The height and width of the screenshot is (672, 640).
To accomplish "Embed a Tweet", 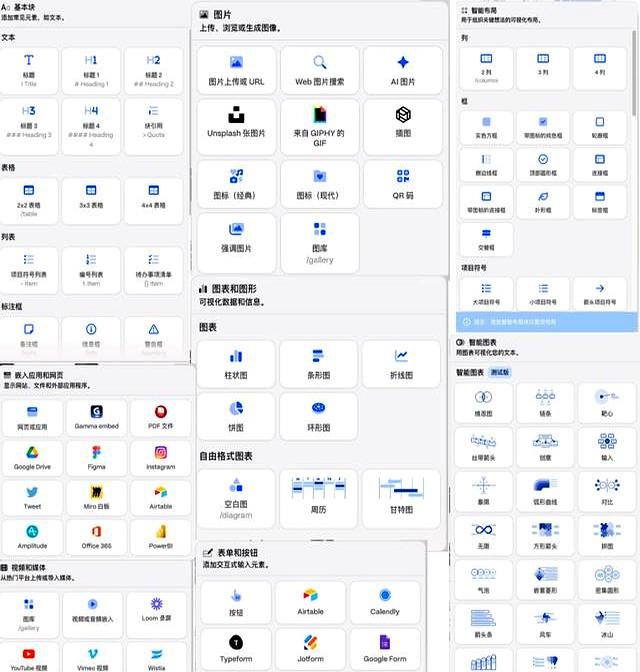I will pos(32,498).
